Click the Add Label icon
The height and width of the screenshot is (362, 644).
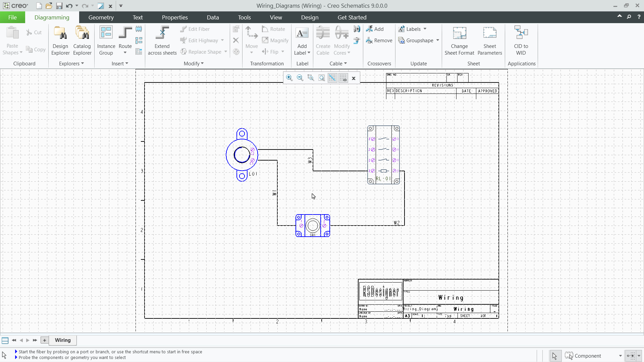(x=302, y=34)
